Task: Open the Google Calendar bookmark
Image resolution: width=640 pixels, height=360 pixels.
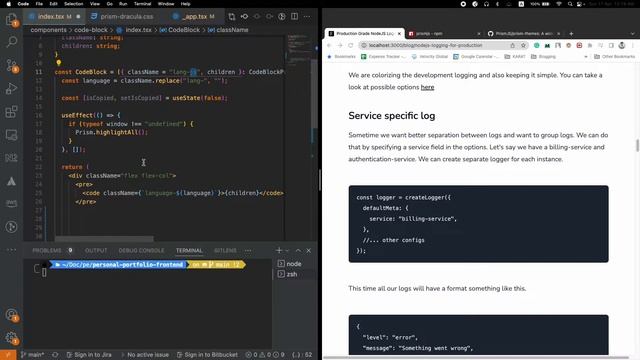Action: pos(476,57)
